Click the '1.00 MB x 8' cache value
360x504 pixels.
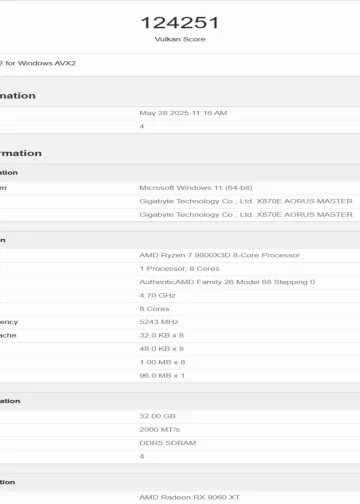[162, 362]
